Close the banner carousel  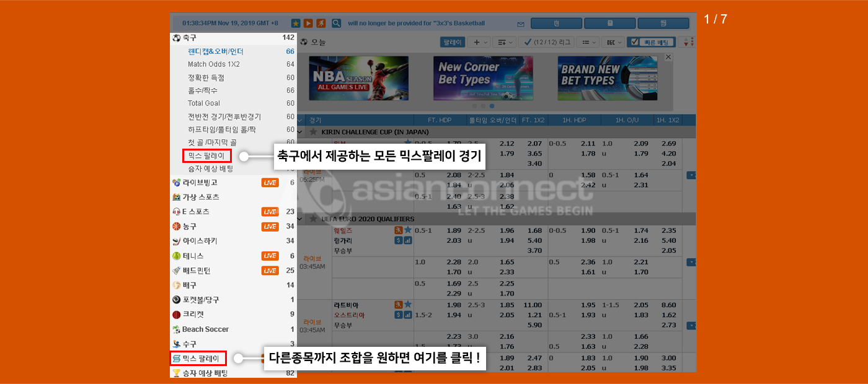coord(668,57)
